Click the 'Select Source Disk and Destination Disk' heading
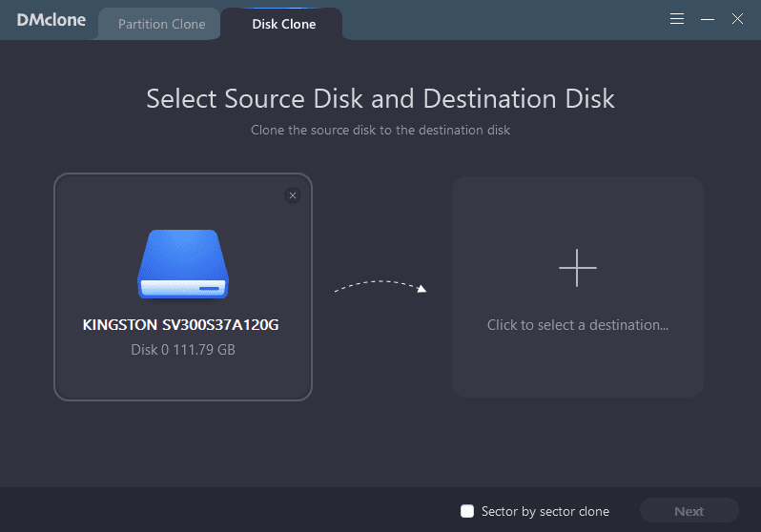The width and height of the screenshot is (761, 532). coord(380,99)
